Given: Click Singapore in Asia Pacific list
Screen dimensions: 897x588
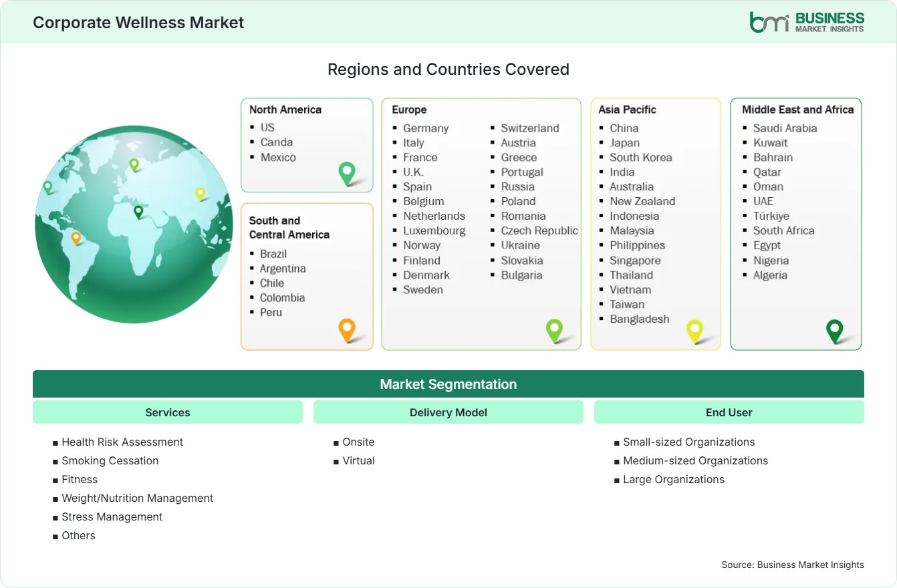Looking at the screenshot, I should click(x=635, y=260).
